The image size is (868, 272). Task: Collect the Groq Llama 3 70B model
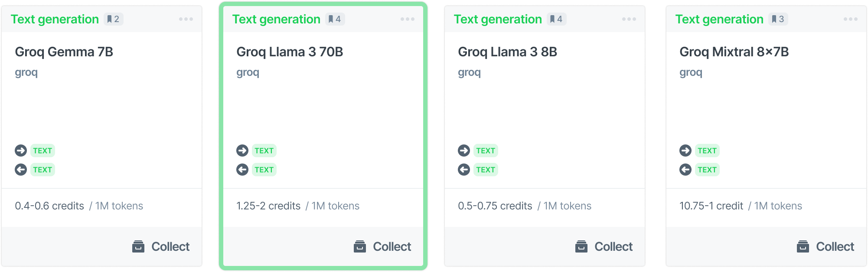(382, 246)
